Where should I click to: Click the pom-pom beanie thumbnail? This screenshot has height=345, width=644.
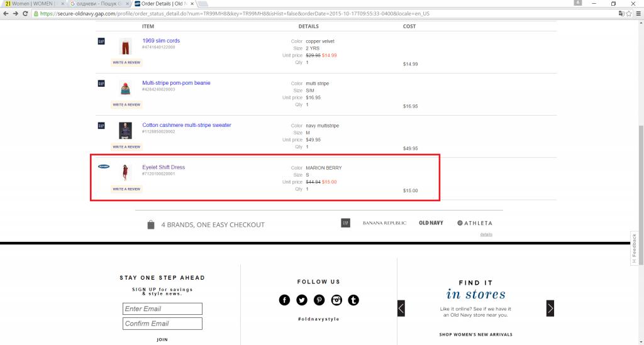click(125, 89)
